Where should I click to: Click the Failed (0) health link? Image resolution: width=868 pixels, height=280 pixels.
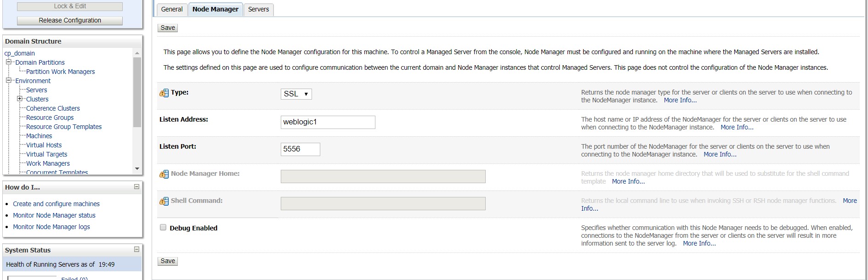74,278
